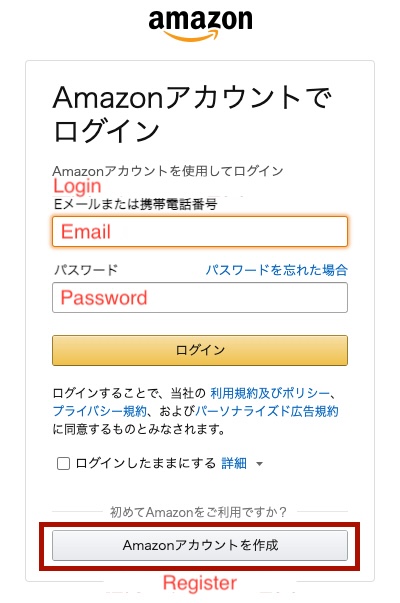Click the パスワード field label
The width and height of the screenshot is (400, 603).
86,270
